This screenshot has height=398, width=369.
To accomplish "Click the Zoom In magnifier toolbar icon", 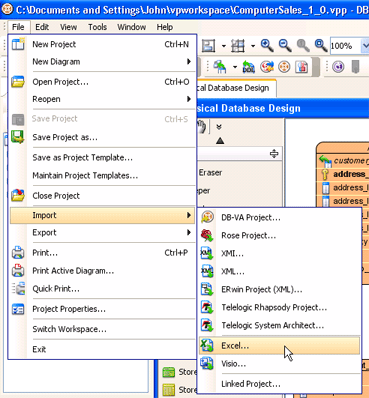I will pos(267,45).
